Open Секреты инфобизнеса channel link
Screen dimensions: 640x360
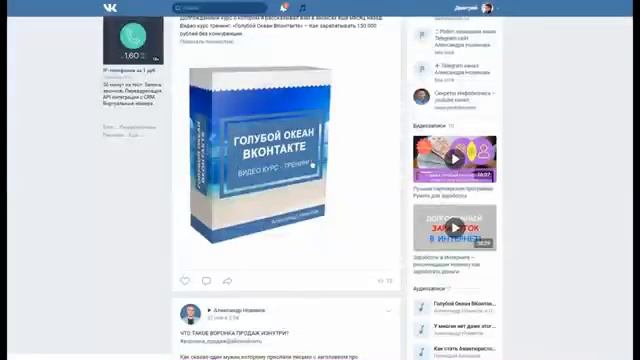tap(465, 97)
